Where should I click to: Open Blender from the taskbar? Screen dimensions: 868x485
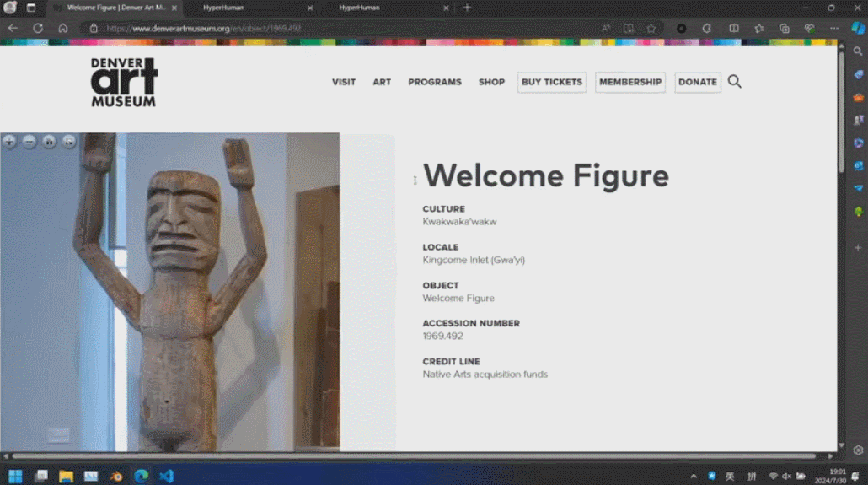coord(116,476)
